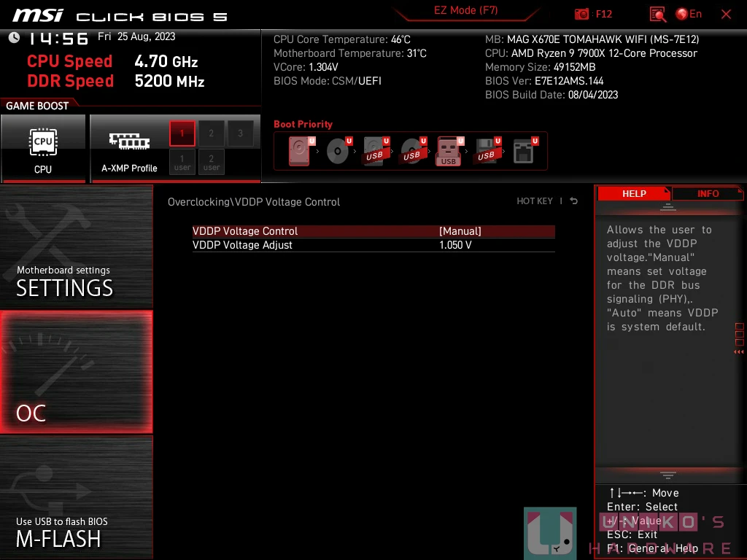The image size is (747, 560).
Task: Click the BIOS Build Date 08/04/2023 text
Action: pyautogui.click(x=551, y=95)
